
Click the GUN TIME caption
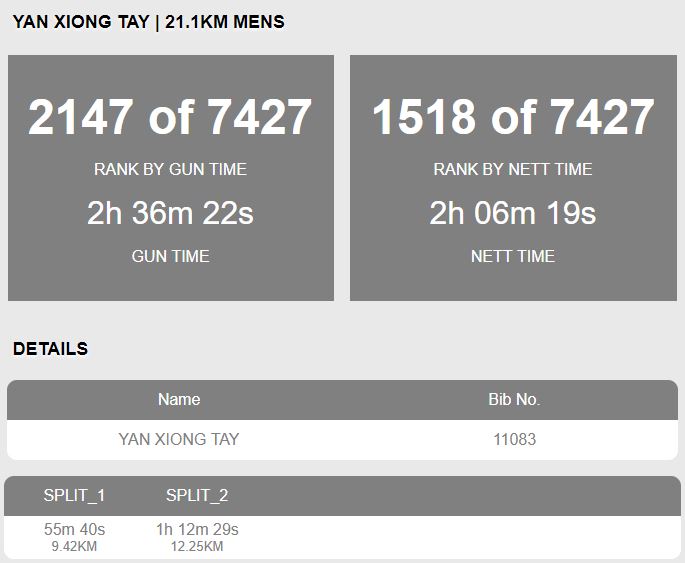point(170,256)
